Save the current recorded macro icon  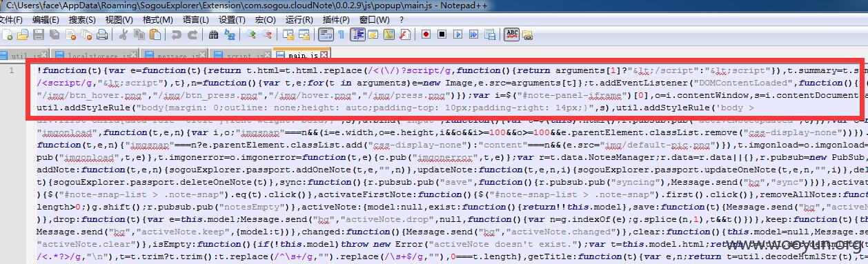click(x=489, y=34)
